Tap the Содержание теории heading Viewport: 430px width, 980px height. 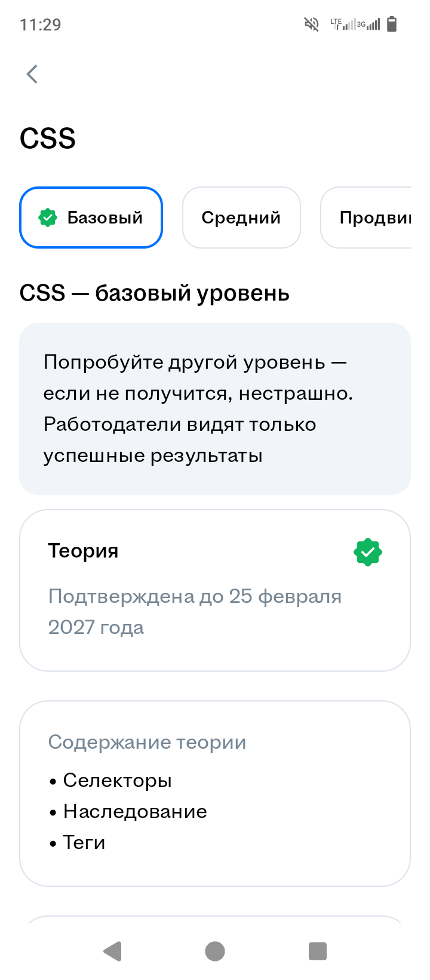[x=147, y=742]
